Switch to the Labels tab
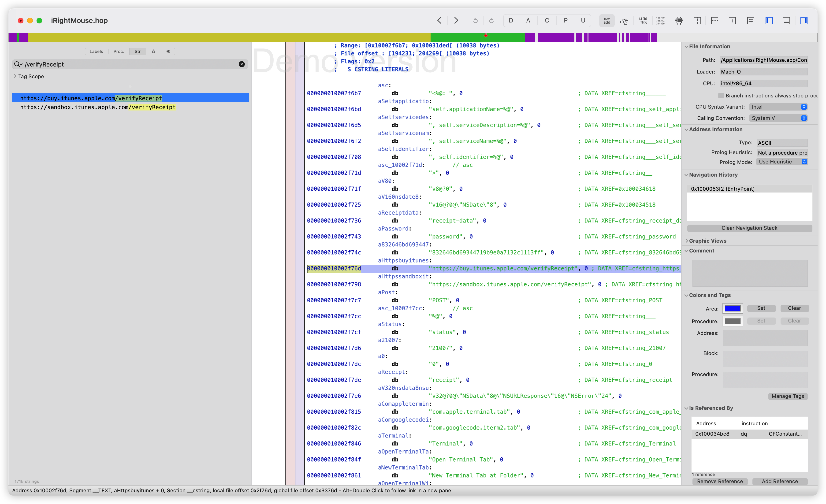 pos(96,51)
